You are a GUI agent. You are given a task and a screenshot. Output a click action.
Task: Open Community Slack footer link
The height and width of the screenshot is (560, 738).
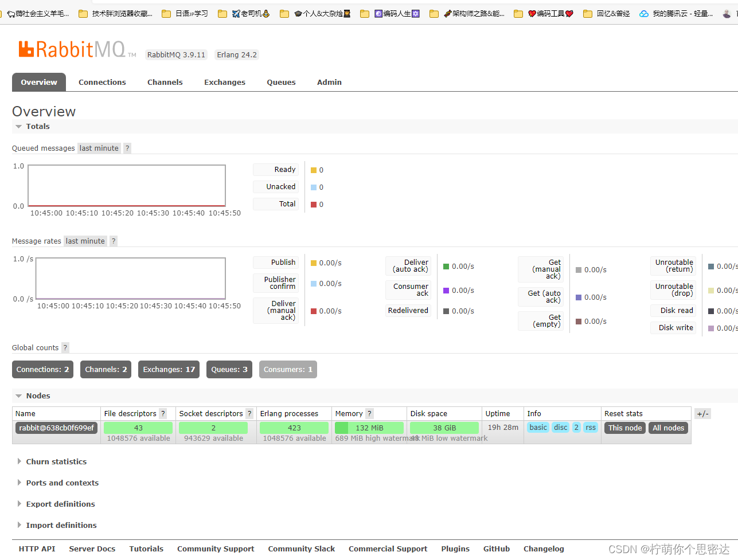pyautogui.click(x=302, y=549)
